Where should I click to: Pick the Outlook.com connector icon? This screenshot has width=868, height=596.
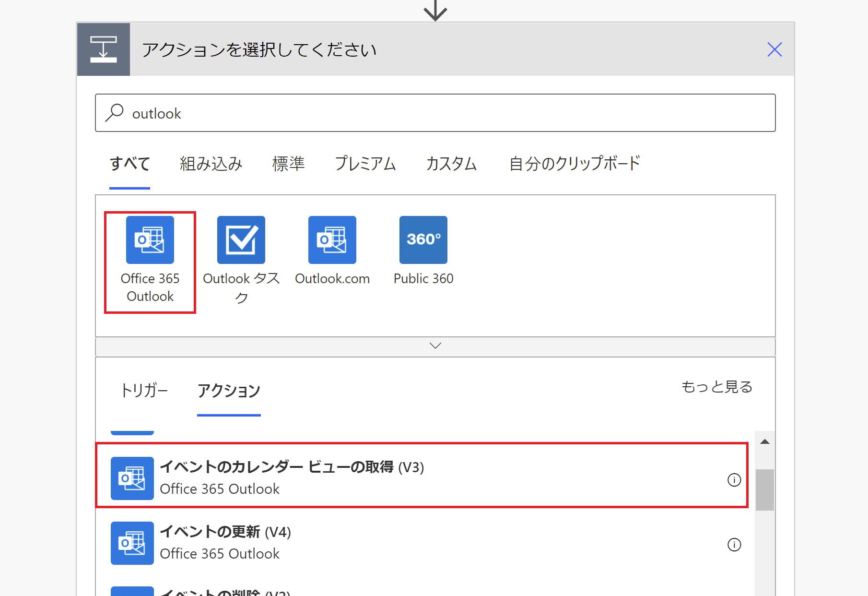coord(332,240)
